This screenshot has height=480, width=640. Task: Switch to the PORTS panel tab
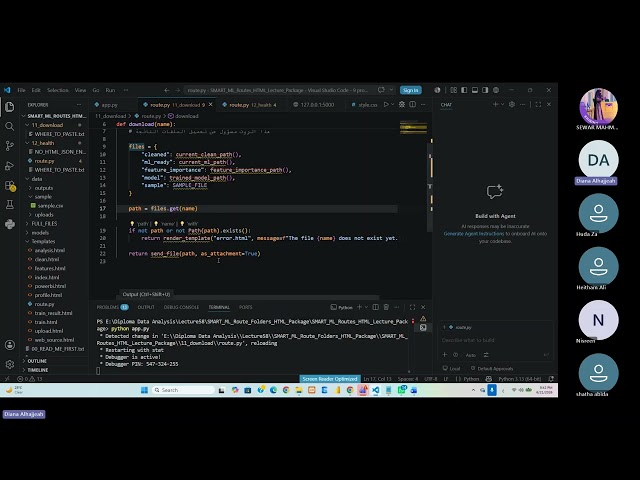click(245, 307)
